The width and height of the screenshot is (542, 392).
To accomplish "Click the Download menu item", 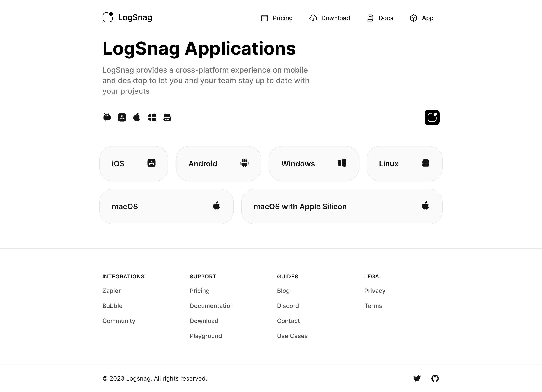I will coord(330,18).
